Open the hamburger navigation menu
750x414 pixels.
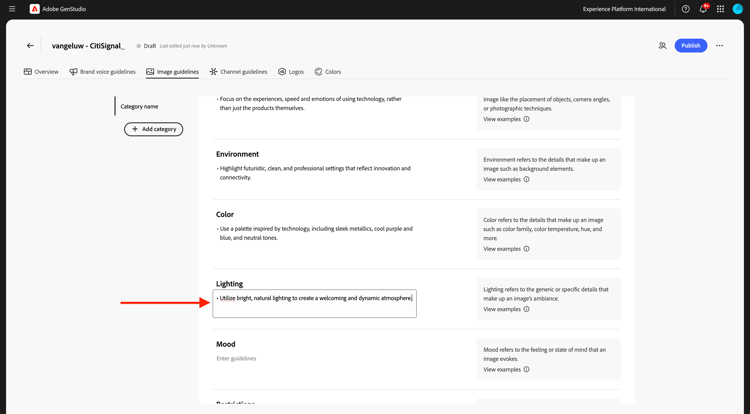tap(12, 9)
